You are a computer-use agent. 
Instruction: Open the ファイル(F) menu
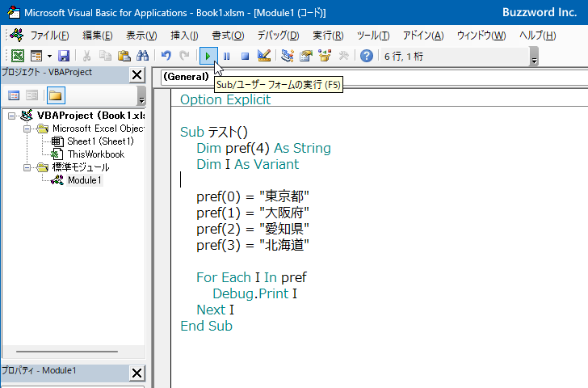point(49,36)
